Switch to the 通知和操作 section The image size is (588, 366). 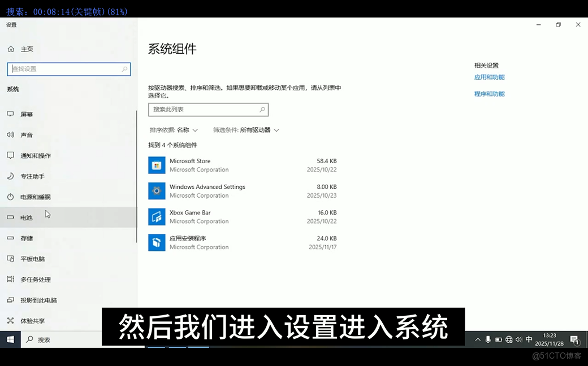12,155
